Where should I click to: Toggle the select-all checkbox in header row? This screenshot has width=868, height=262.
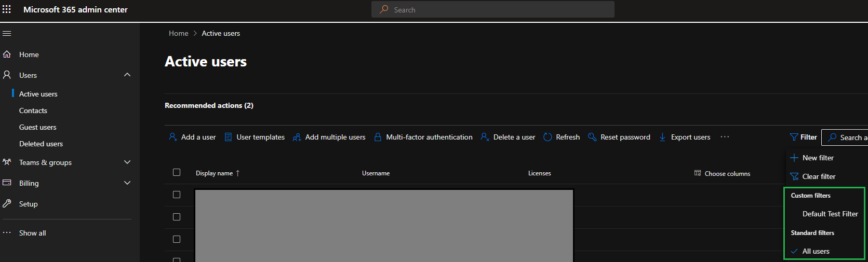pyautogui.click(x=177, y=172)
